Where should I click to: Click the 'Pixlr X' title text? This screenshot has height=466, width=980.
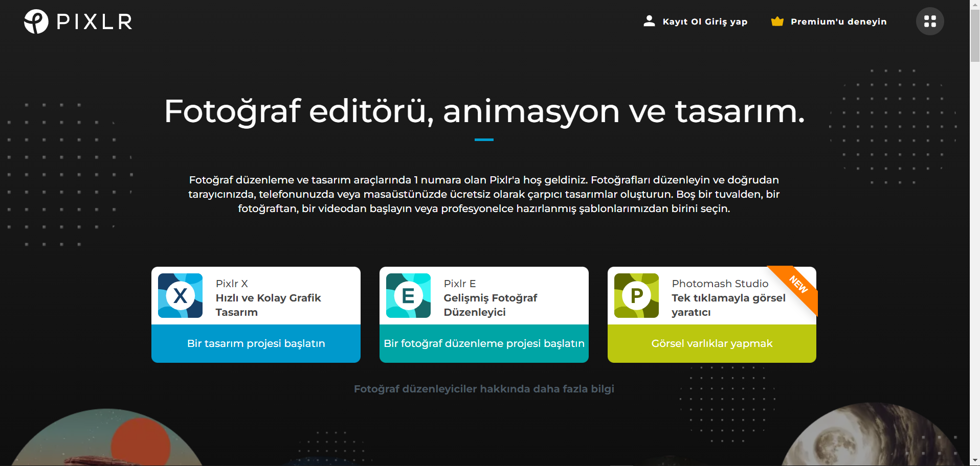232,284
